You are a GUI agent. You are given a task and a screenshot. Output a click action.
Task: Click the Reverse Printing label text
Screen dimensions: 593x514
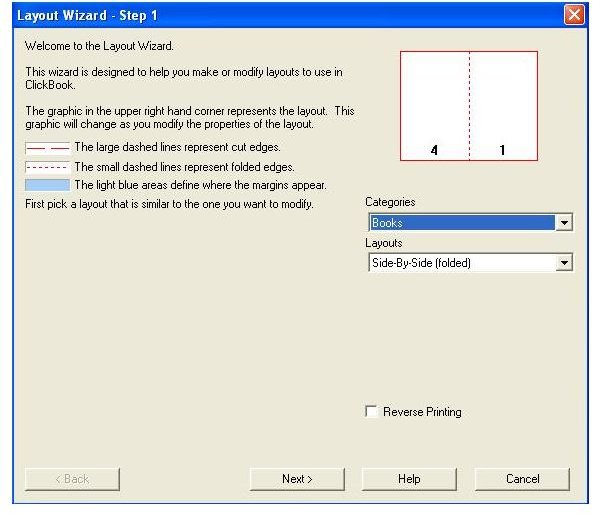[x=422, y=412]
